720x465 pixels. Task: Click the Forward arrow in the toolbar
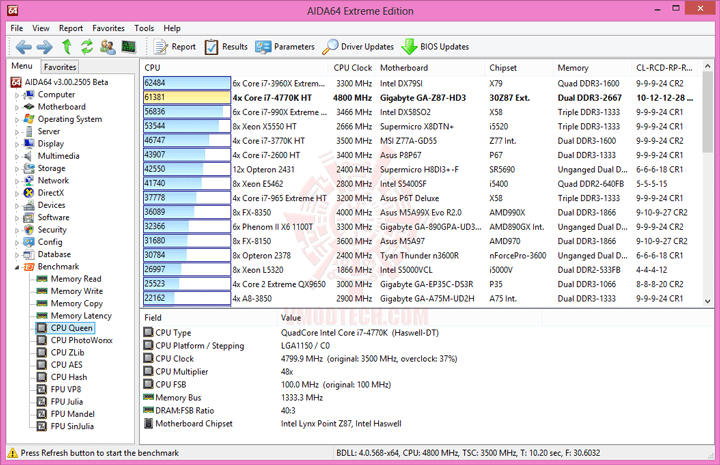coord(45,47)
